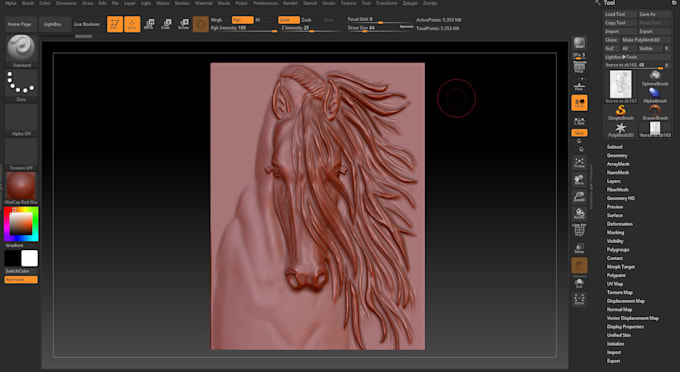Open the MatCap Red Wax material picker
This screenshot has width=680, height=372.
tap(21, 188)
